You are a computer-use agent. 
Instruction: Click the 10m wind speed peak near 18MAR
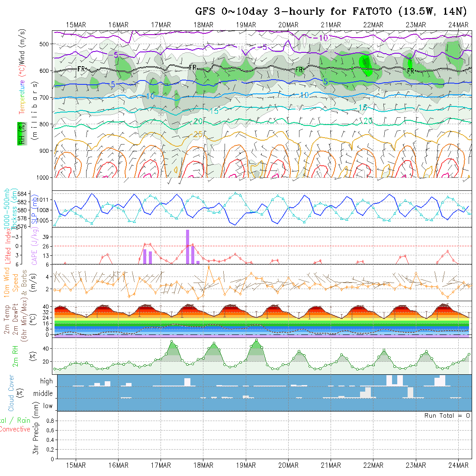pos(209,267)
